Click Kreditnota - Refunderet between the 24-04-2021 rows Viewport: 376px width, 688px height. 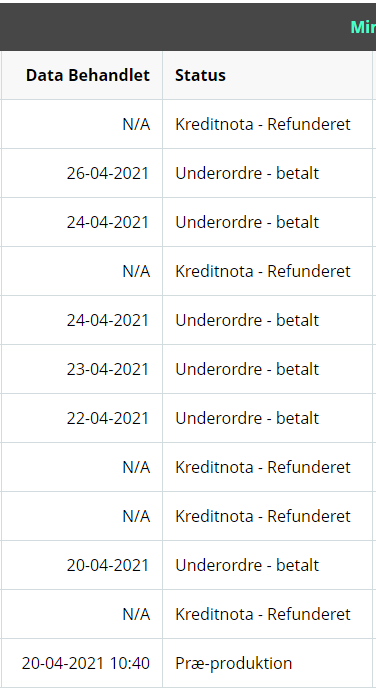point(263,271)
